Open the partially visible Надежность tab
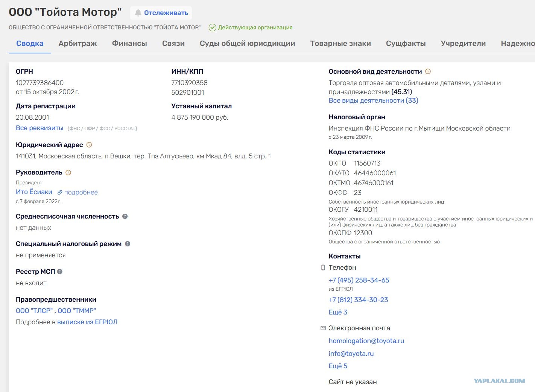The width and height of the screenshot is (535, 392). point(518,44)
